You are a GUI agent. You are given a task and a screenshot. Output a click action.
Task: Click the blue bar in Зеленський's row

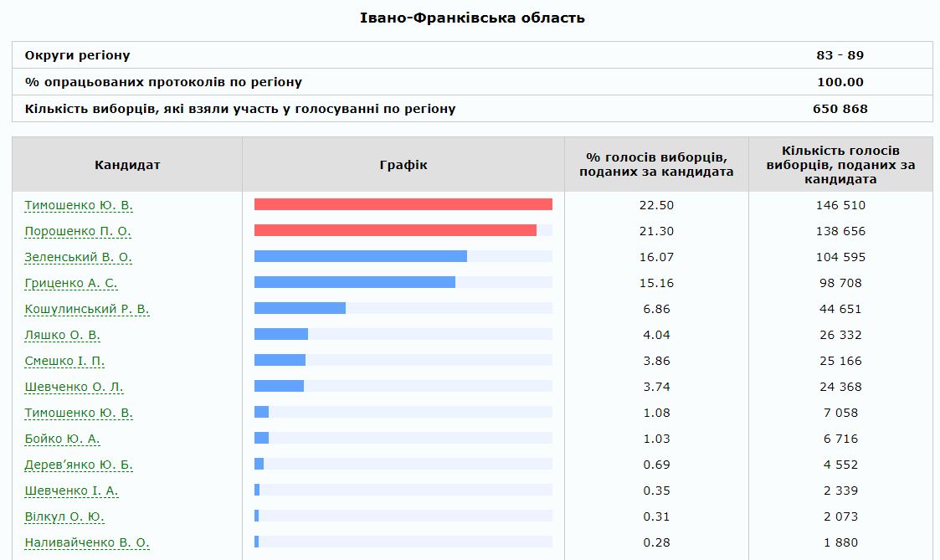pos(360,256)
